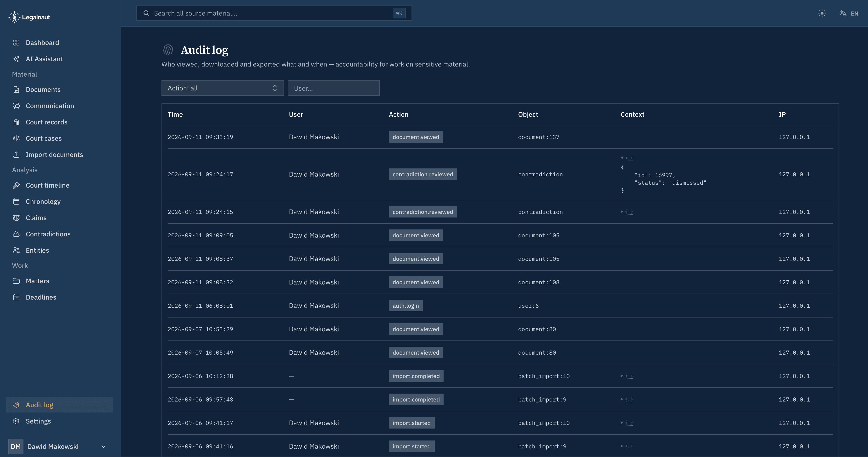
Task: Expand the Dawid Makowski user menu chevron
Action: click(x=103, y=446)
